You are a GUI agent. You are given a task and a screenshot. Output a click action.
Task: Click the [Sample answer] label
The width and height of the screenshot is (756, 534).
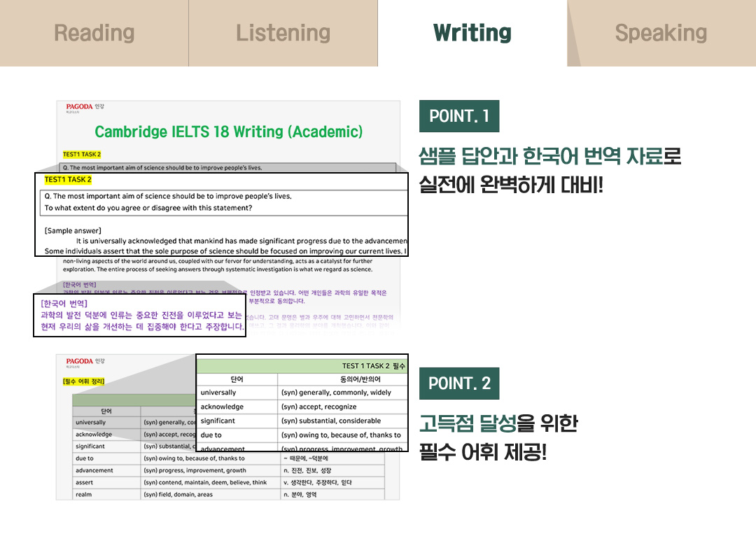click(73, 230)
